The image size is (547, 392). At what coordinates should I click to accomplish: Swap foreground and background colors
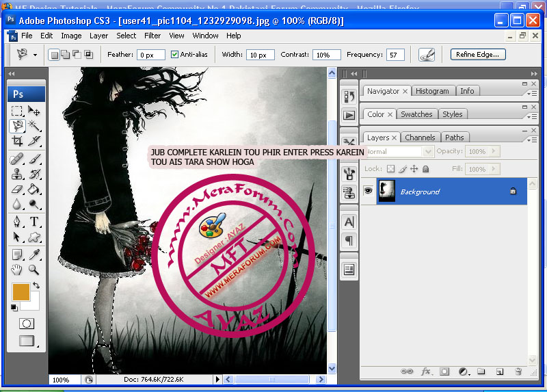(x=36, y=285)
